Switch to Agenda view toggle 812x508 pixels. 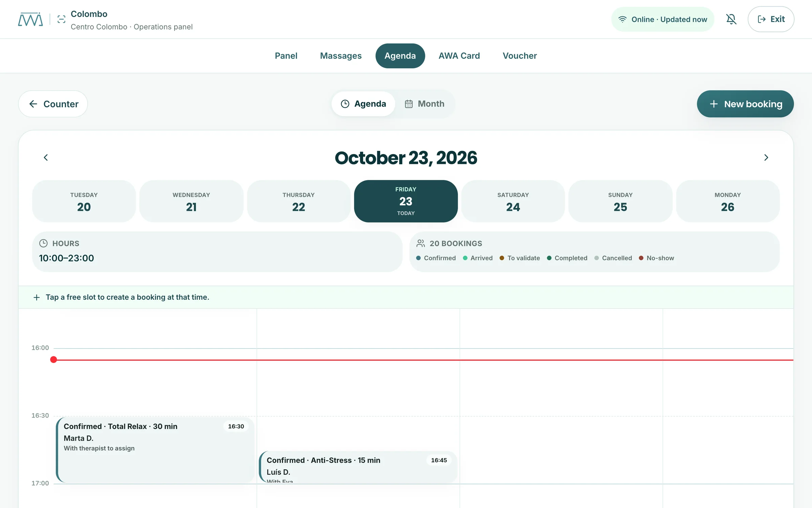point(363,104)
